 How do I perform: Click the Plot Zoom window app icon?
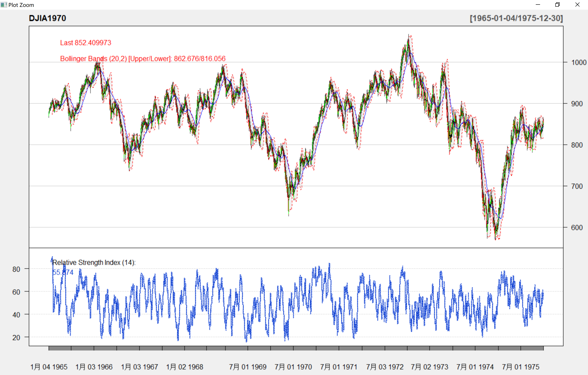click(4, 5)
